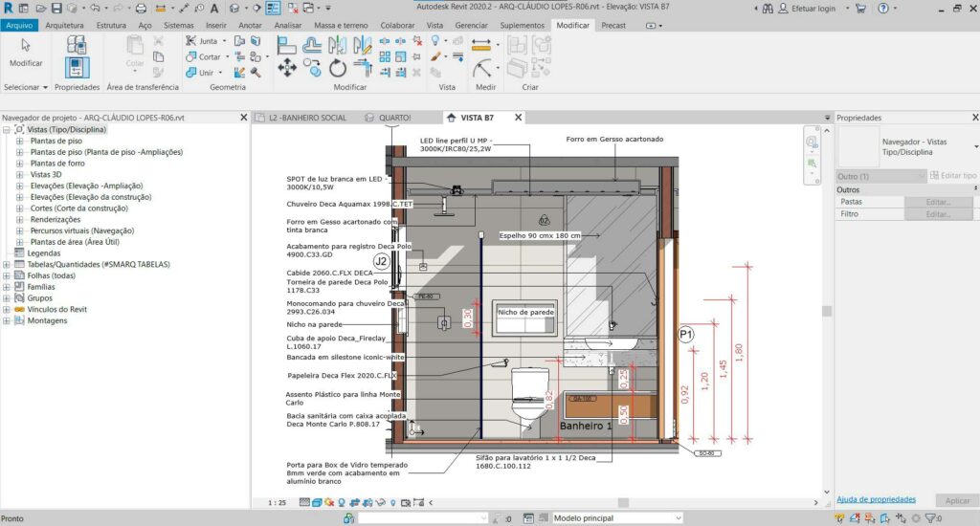
Task: Click the Junta cope tool
Action: (x=202, y=40)
